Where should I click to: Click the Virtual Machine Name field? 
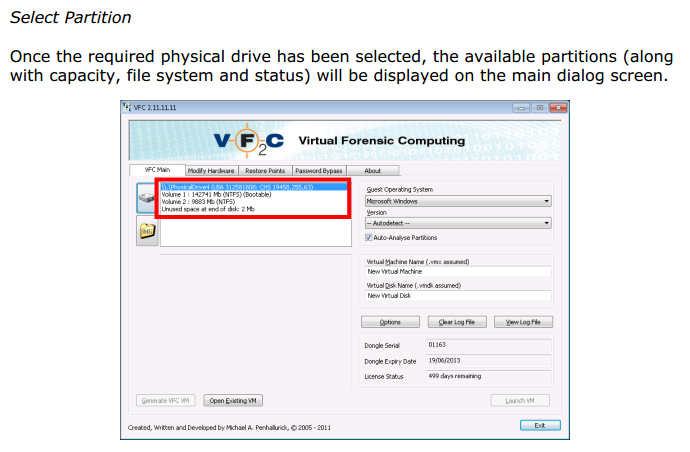pos(458,272)
